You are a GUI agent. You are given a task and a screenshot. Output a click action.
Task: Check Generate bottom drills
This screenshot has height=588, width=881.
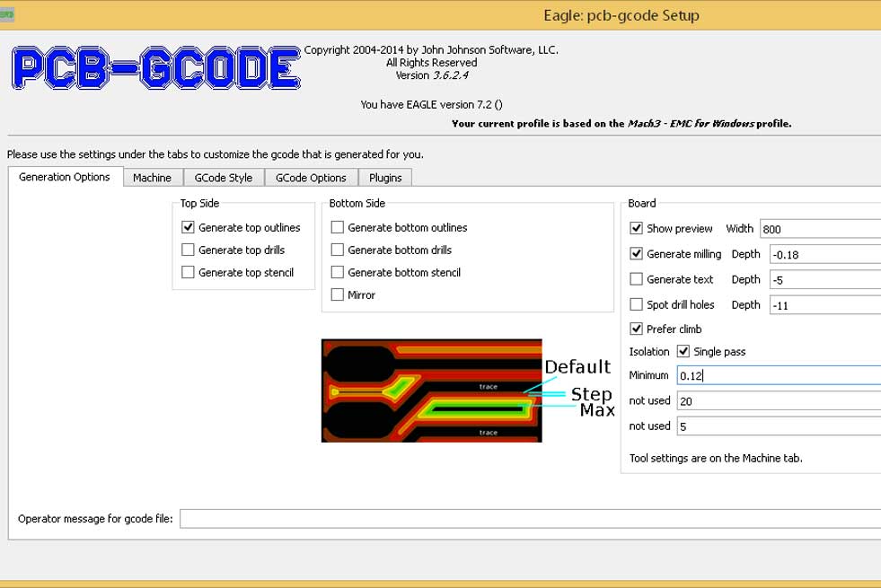(337, 250)
